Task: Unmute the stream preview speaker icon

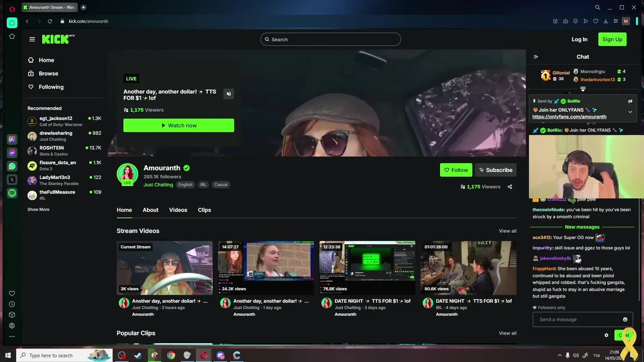Action: (228, 94)
